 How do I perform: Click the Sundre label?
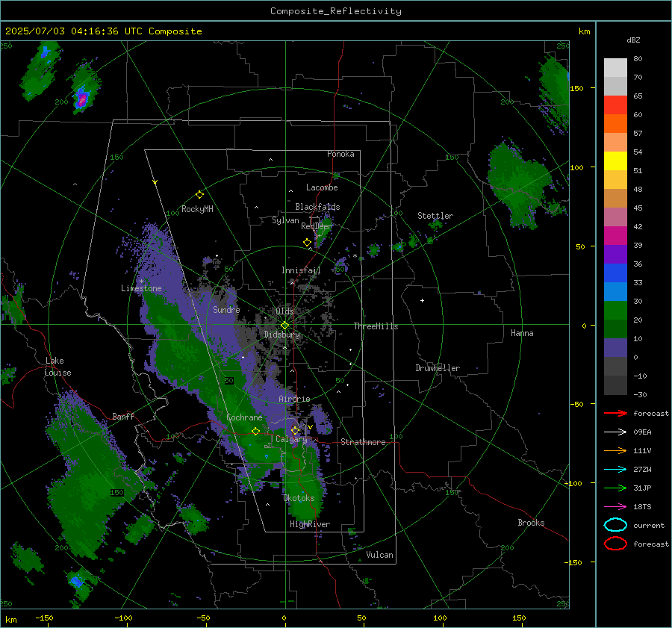(x=226, y=309)
